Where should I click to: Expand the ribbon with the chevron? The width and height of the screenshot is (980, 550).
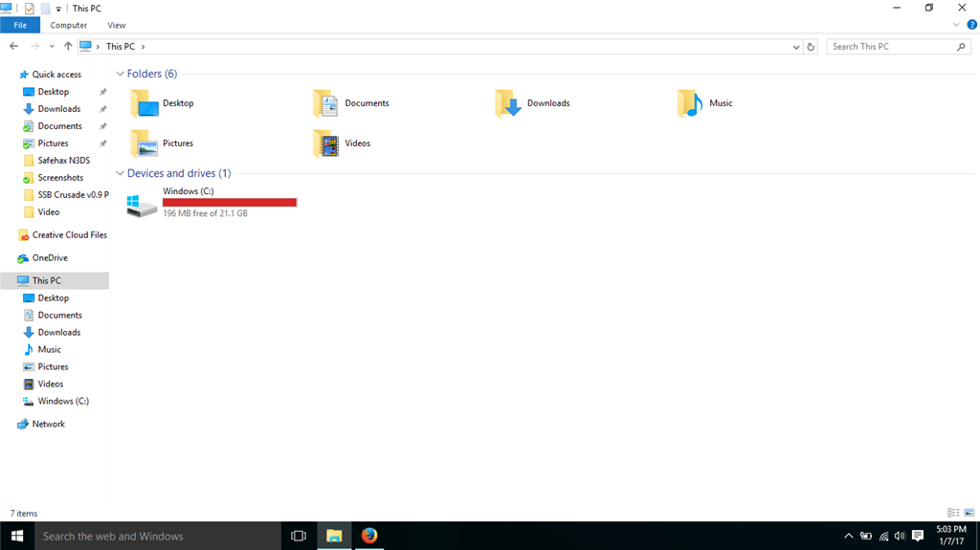(x=956, y=25)
